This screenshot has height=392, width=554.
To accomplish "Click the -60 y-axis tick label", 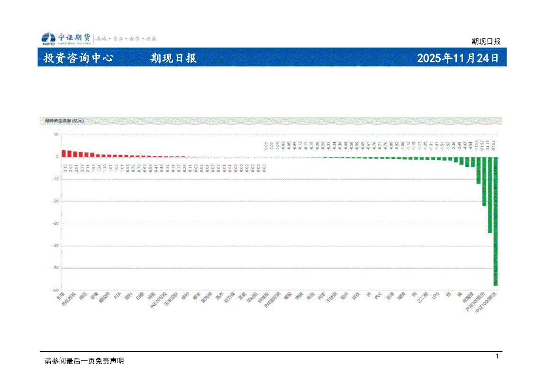I will (x=55, y=290).
